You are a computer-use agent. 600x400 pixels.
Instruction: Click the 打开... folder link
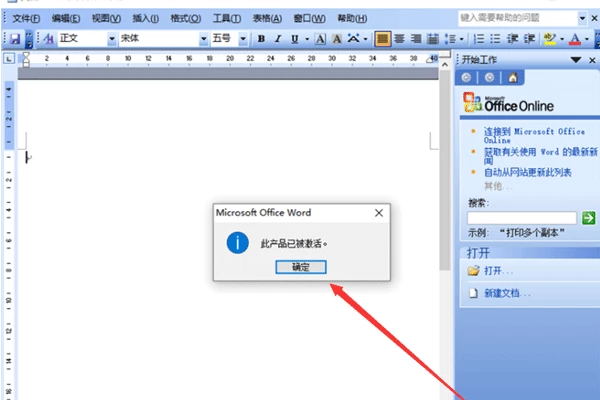coord(498,271)
